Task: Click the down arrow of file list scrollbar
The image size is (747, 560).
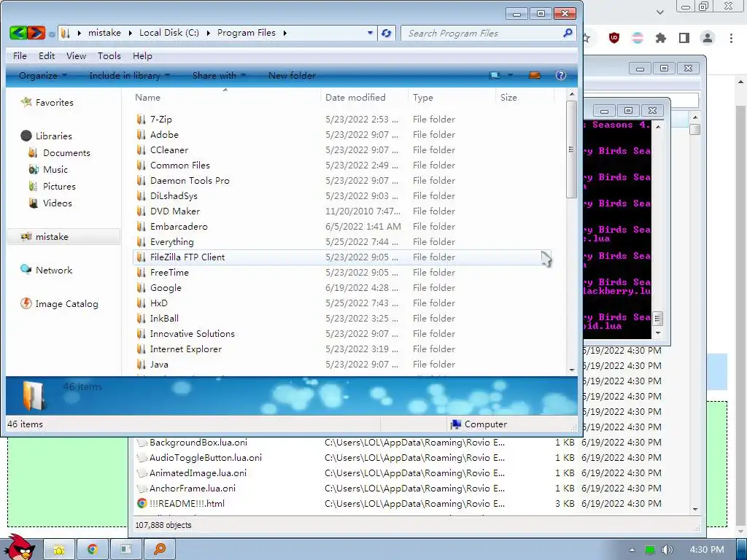Action: coord(571,370)
